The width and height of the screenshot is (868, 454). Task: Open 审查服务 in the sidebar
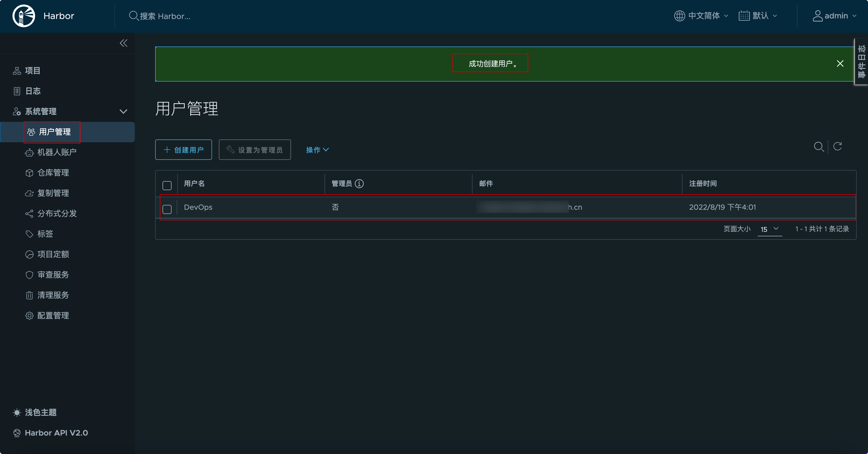pos(53,275)
